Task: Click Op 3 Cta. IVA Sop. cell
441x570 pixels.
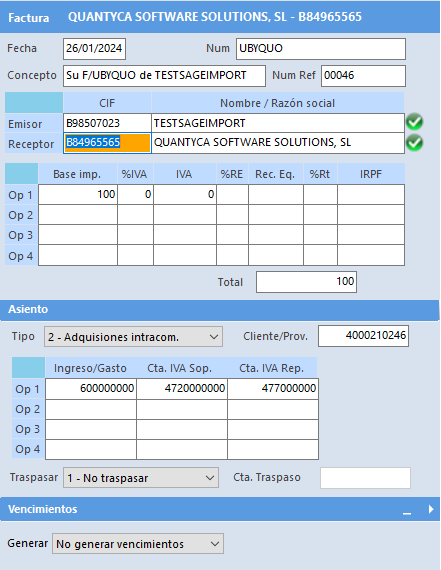Action: (x=182, y=429)
